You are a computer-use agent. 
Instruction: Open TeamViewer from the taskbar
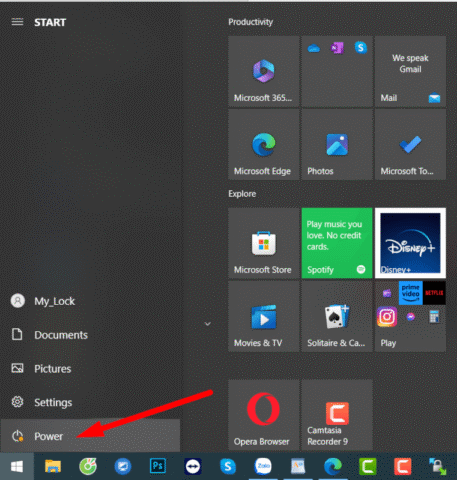point(193,466)
